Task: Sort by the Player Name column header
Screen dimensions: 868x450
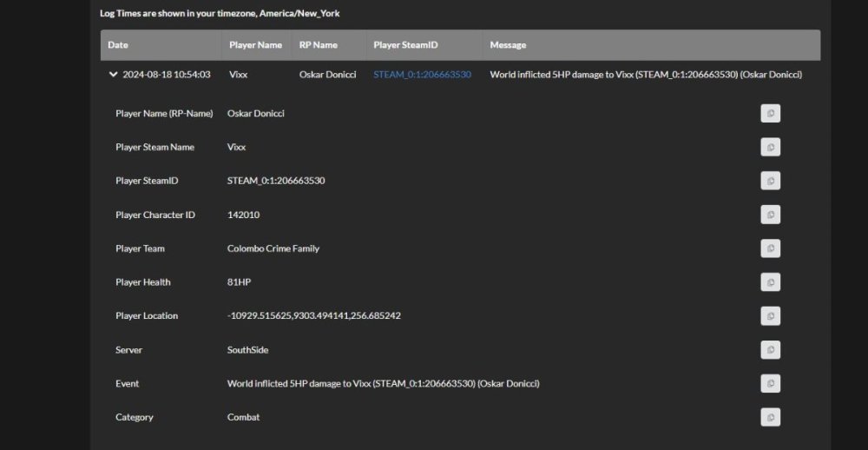Action: tap(255, 45)
